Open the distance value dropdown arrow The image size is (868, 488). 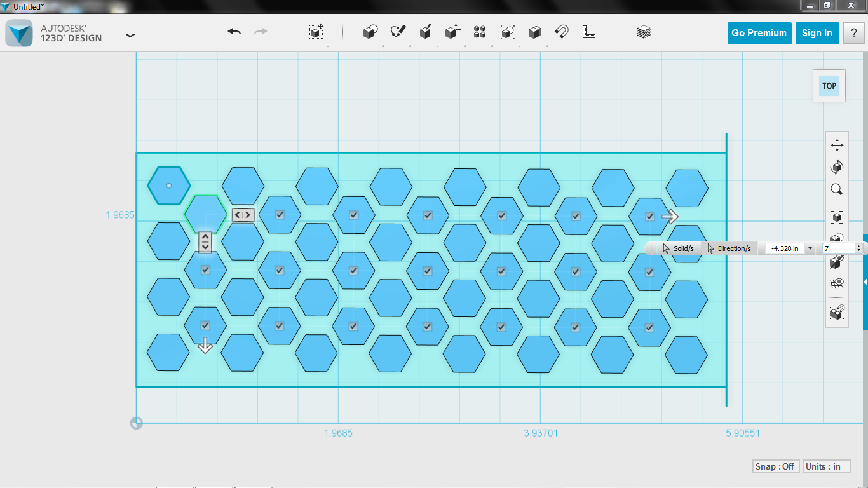pyautogui.click(x=810, y=248)
